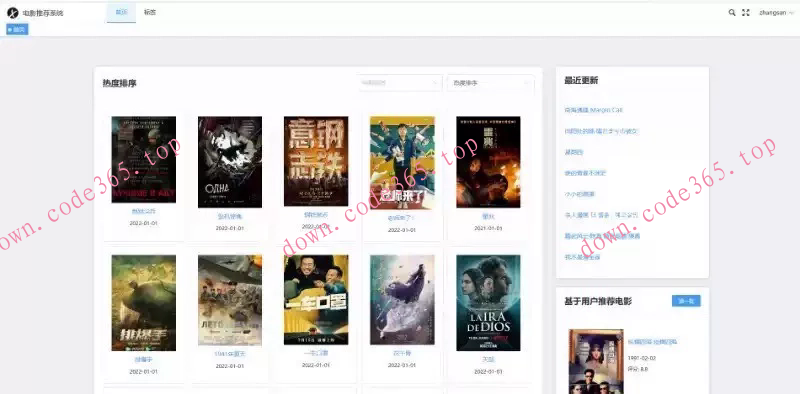
Task: Open the 排爆手 movie poster
Action: [143, 303]
